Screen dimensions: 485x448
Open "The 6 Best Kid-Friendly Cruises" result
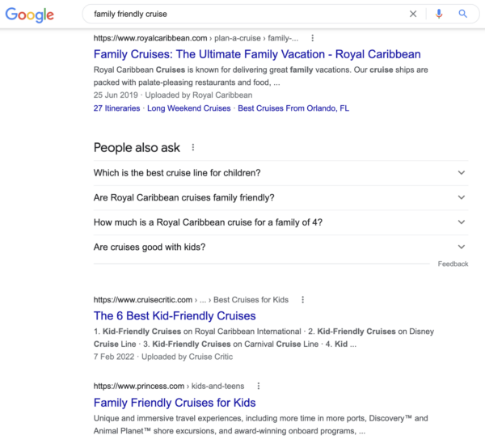pos(175,316)
